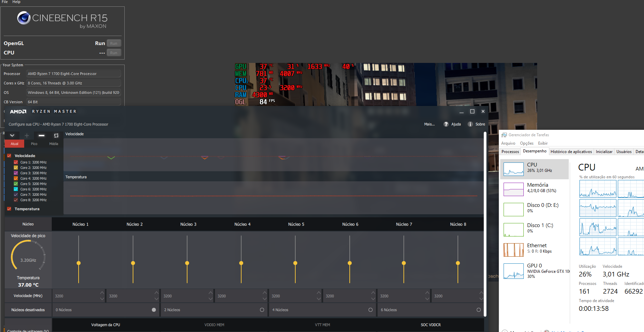Viewport: 644px width, 332px height.
Task: Toggle the Velocidade group checkbox
Action: coord(9,156)
